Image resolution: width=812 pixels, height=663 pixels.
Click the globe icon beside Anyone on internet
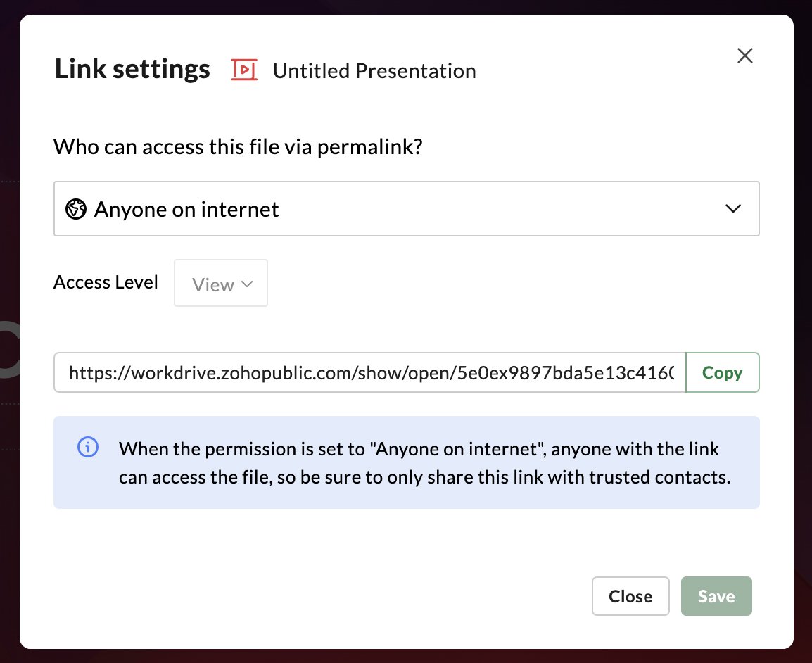tap(75, 209)
